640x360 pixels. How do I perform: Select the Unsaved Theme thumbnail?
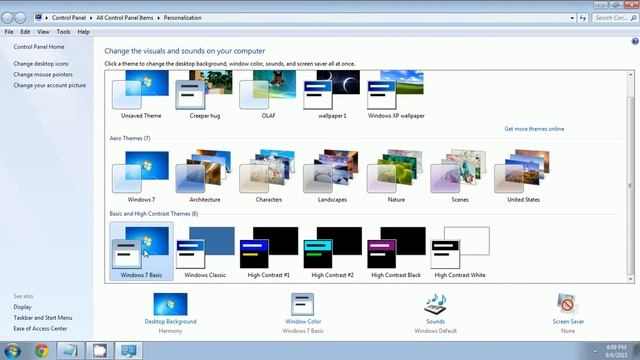141,94
